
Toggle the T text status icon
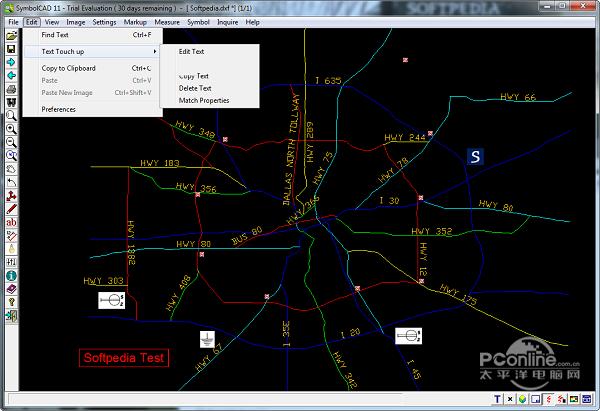pos(497,399)
